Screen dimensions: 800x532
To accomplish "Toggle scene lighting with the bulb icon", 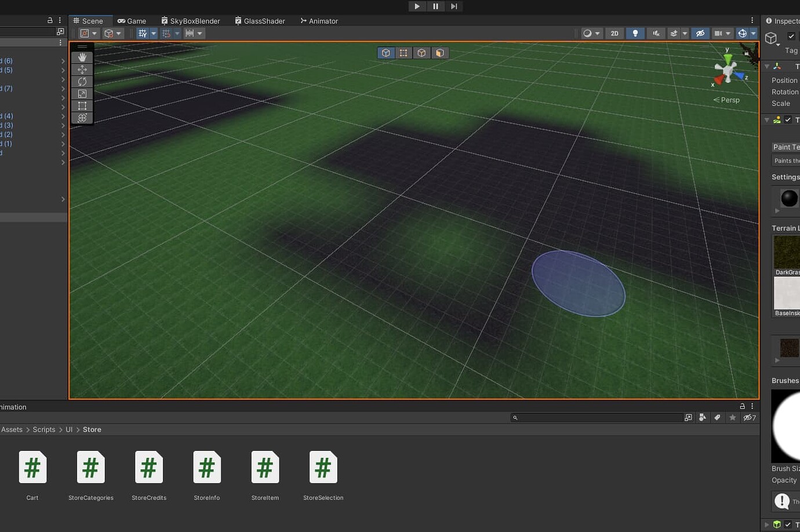I will coord(635,33).
